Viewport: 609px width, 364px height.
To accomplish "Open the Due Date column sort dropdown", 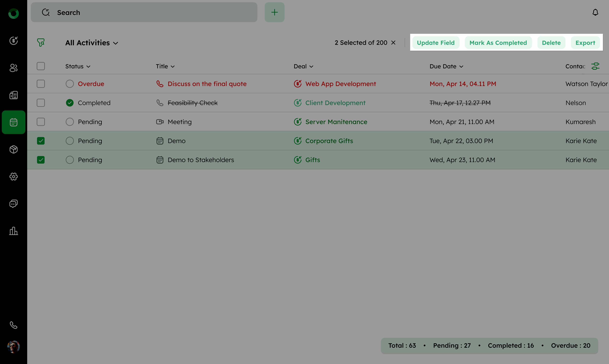I will point(446,66).
